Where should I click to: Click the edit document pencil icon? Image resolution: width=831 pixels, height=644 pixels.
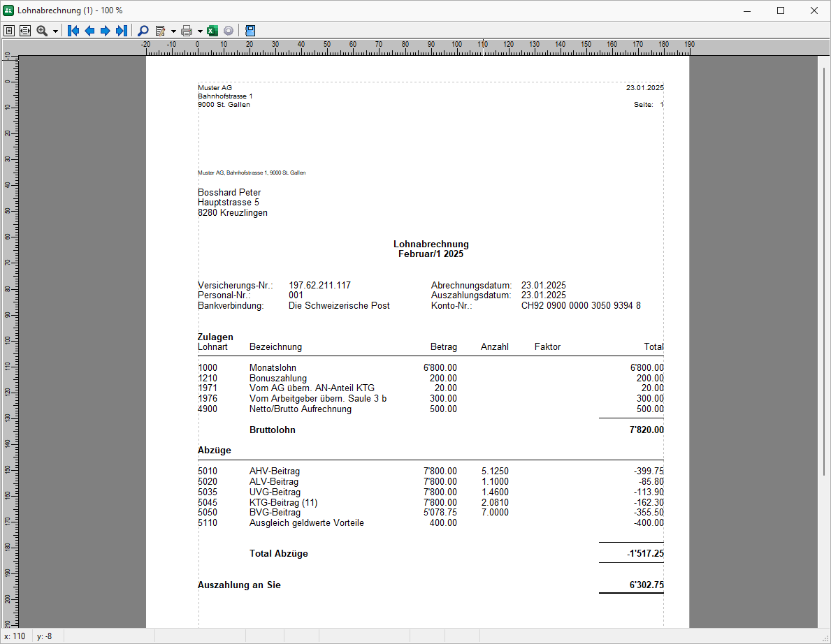161,31
